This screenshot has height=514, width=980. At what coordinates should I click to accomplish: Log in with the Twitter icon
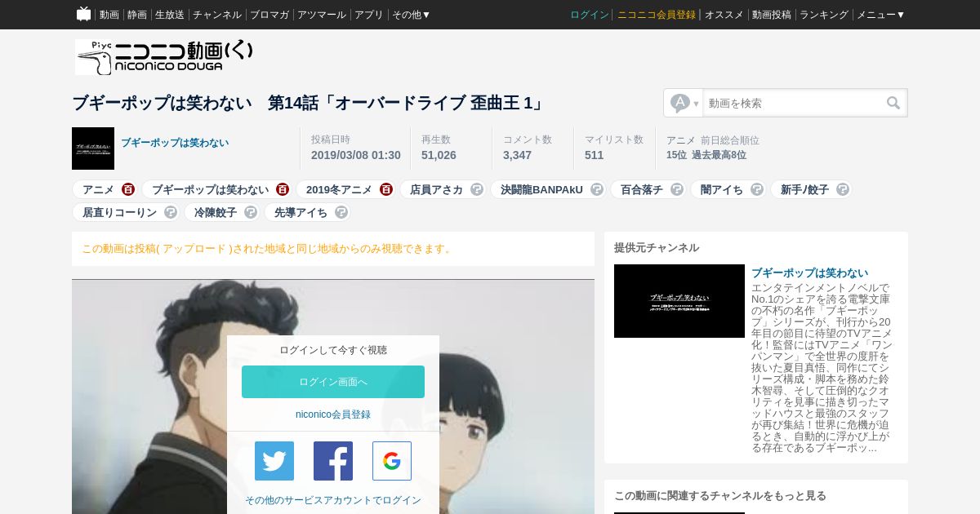(x=274, y=461)
